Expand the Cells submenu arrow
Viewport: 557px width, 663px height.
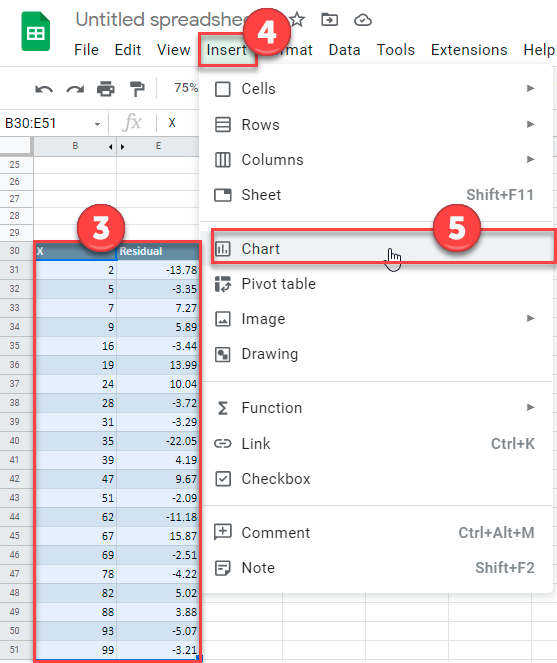click(530, 88)
